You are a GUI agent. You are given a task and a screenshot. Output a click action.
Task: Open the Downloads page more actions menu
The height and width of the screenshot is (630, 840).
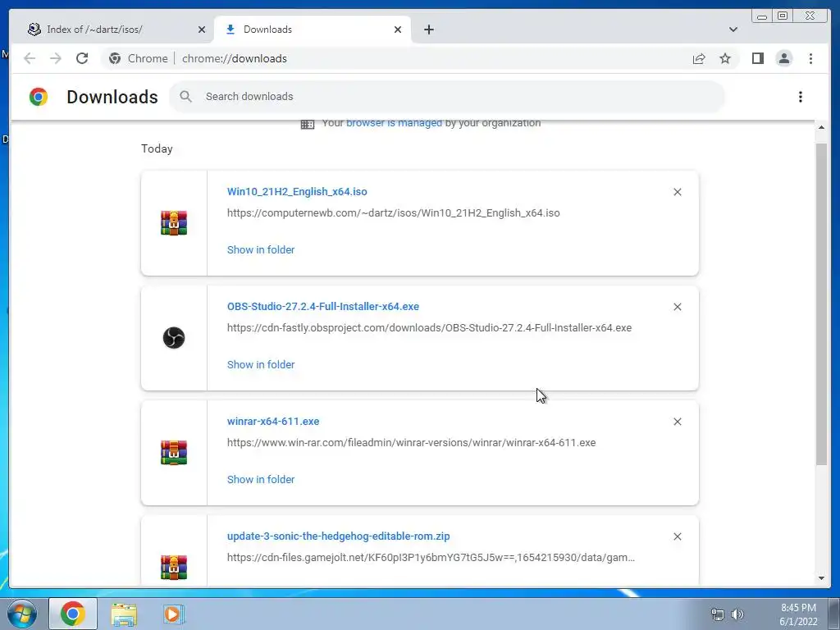coord(801,97)
